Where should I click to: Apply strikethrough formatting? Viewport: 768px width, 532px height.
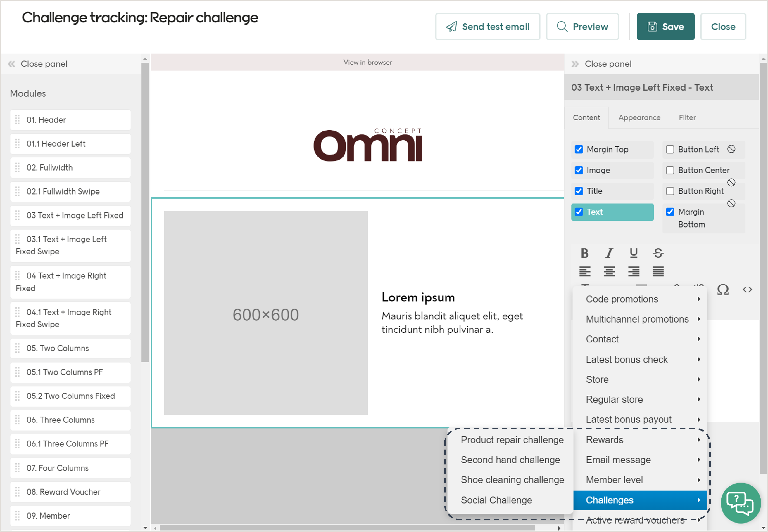(658, 253)
